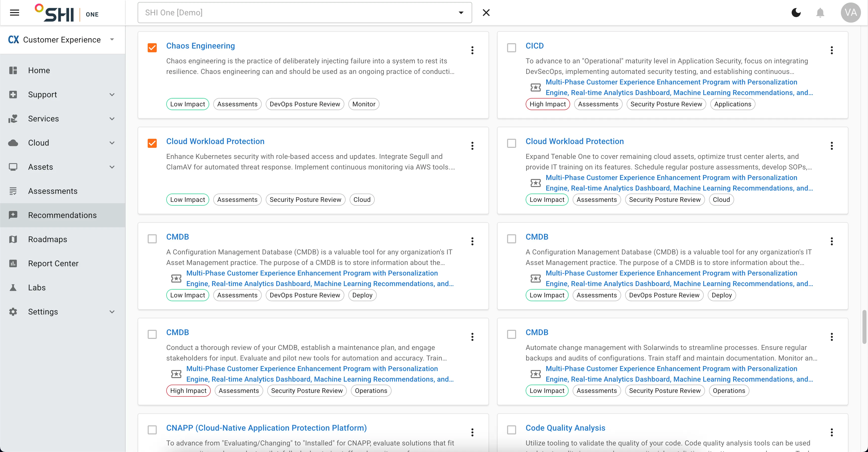The width and height of the screenshot is (868, 452).
Task: Click the Labs flask icon in sidebar
Action: (x=13, y=287)
